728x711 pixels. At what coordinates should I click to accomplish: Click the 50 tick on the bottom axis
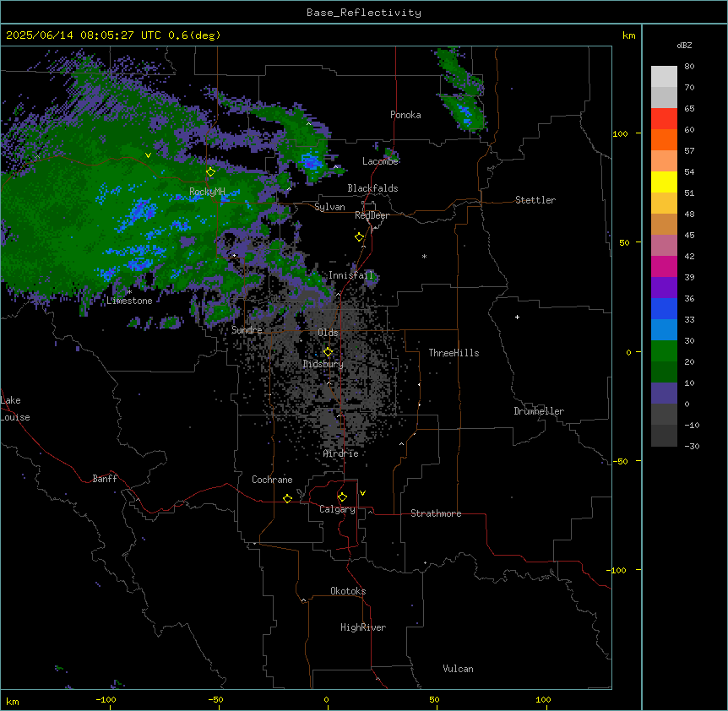coord(434,699)
